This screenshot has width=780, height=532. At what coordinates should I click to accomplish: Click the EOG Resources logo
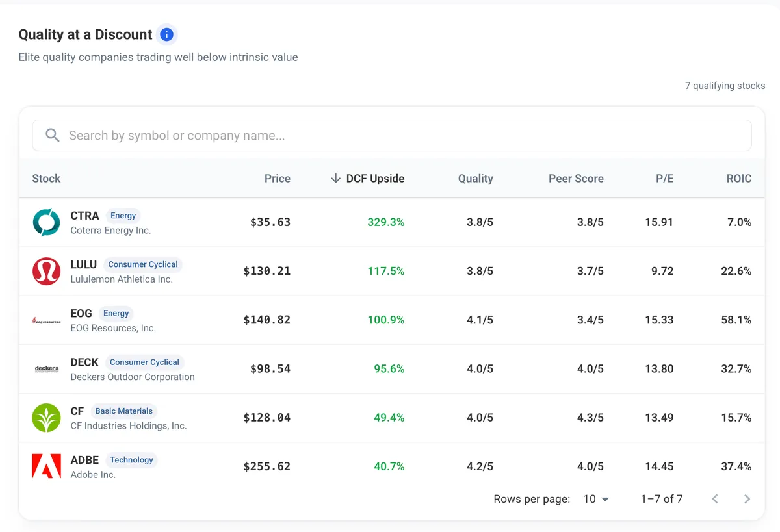point(46,320)
